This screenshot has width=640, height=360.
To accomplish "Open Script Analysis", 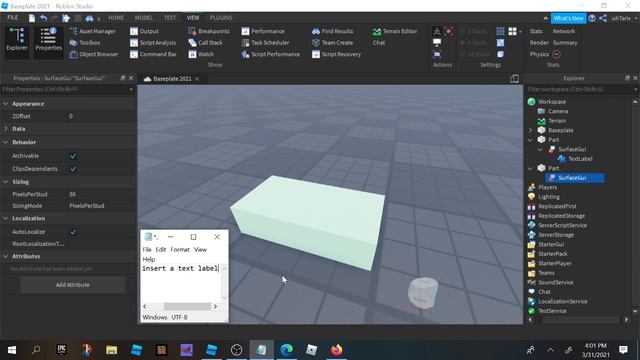I will pyautogui.click(x=153, y=42).
